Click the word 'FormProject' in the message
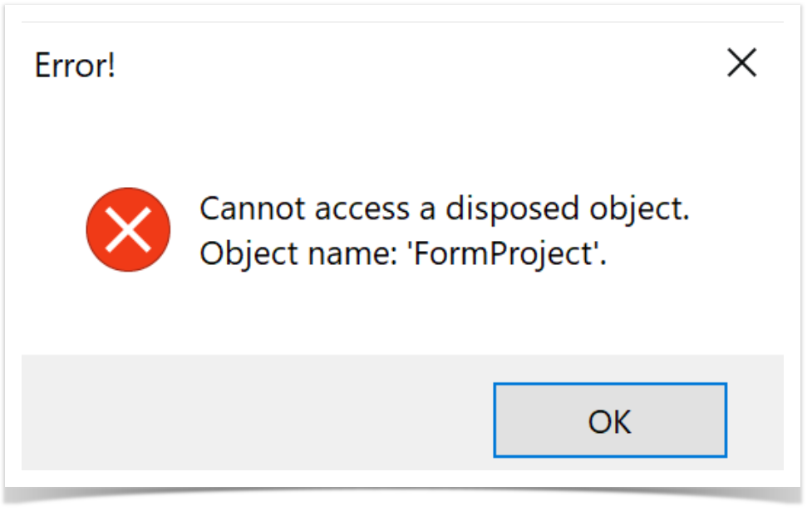 (514, 253)
